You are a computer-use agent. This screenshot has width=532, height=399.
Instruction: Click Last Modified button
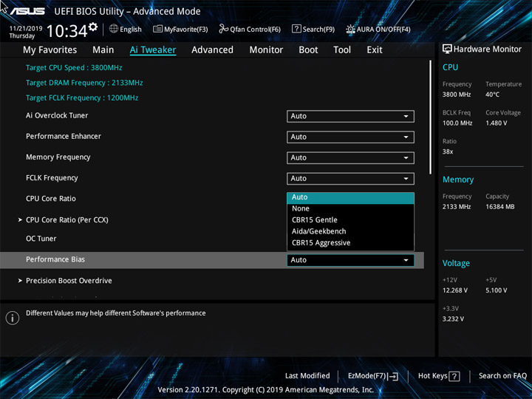[x=307, y=376]
